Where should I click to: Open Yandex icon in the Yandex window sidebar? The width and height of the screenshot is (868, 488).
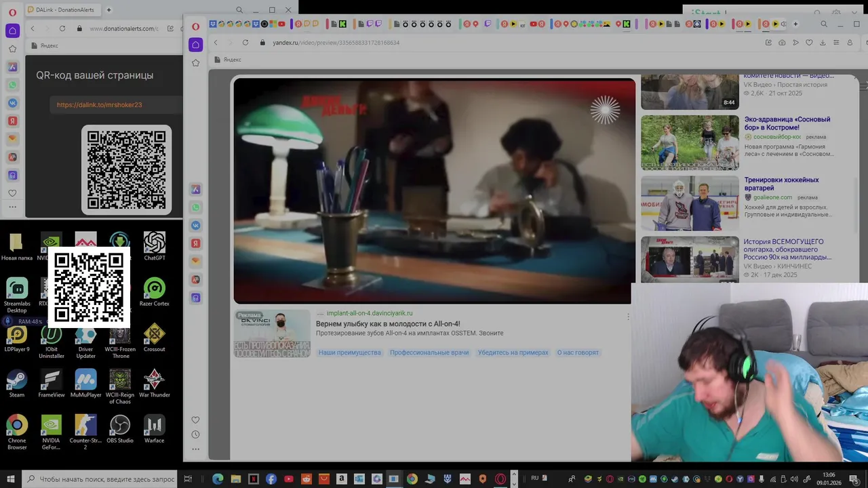click(x=195, y=243)
